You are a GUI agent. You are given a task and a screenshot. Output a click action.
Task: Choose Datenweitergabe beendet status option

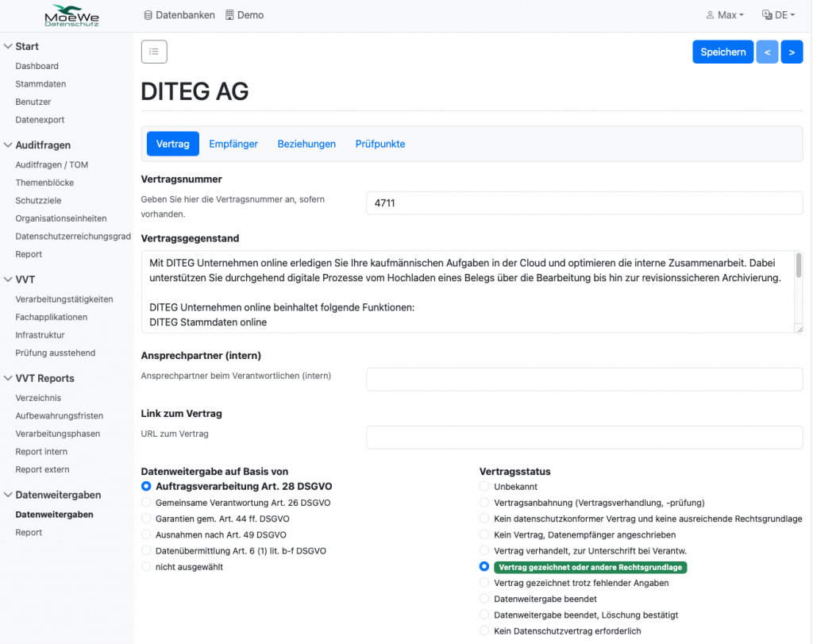click(484, 599)
